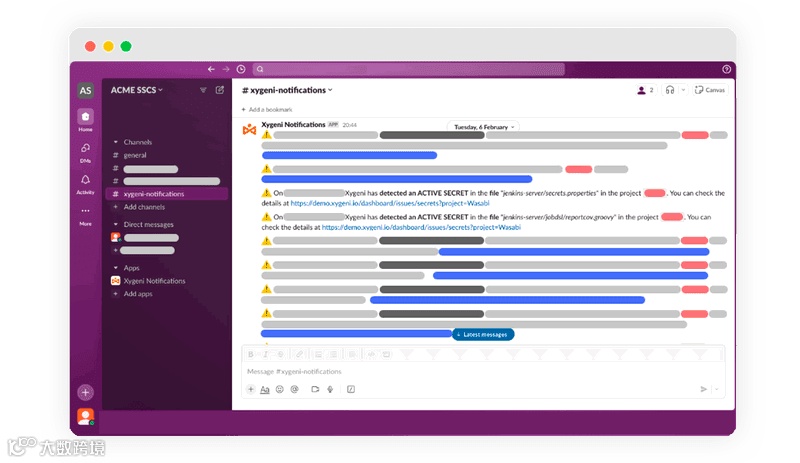Image resolution: width=800 pixels, height=463 pixels.
Task: Record an audio clip with microphone
Action: 330,389
